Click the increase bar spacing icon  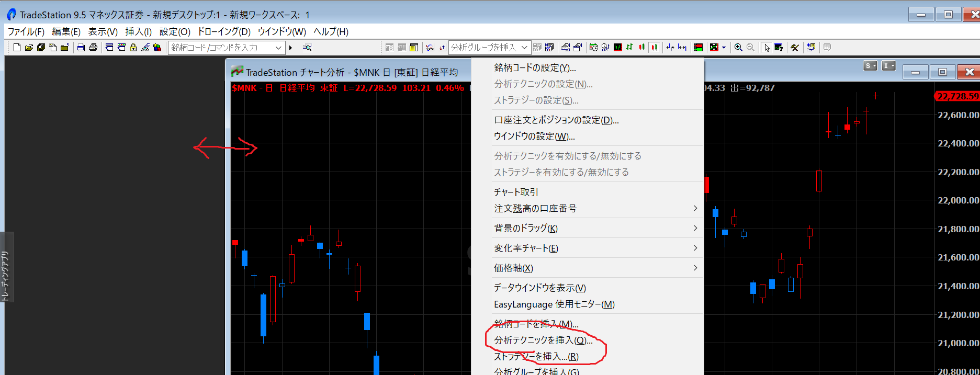[682, 47]
